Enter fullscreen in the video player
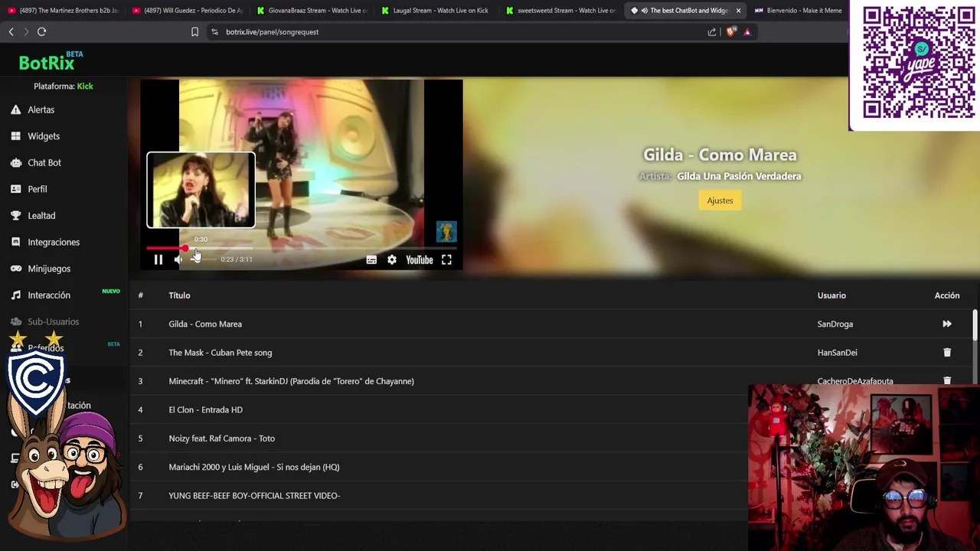Viewport: 980px width, 551px height. pos(446,260)
